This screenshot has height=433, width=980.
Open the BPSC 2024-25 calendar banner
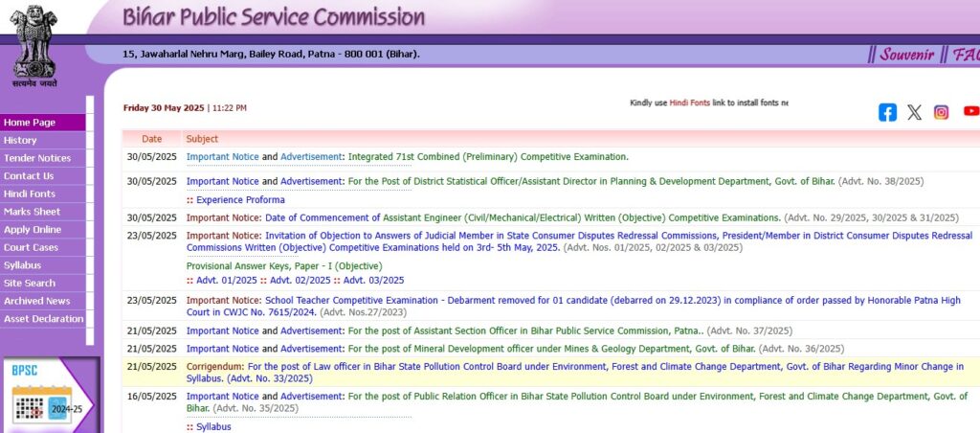[50, 396]
